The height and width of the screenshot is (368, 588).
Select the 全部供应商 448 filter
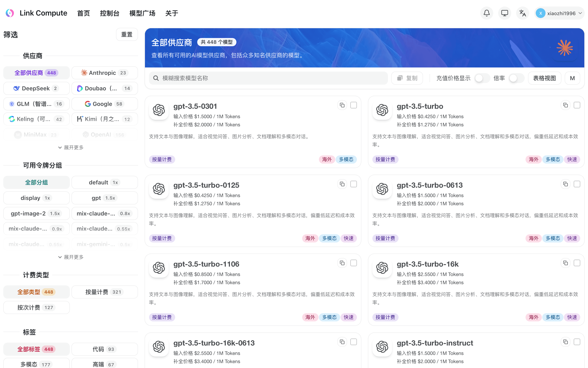pyautogui.click(x=37, y=73)
